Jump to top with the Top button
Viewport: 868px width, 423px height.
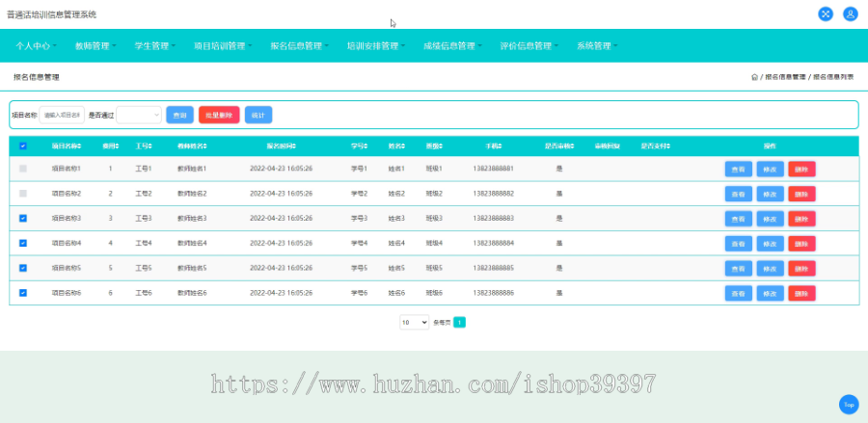coord(849,404)
